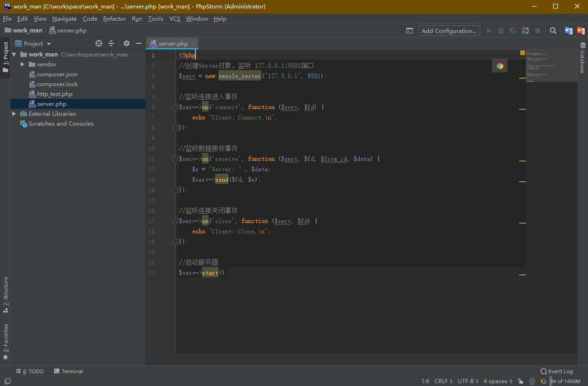Click the memory indicator 84 of 1466M
Viewport: 588px width, 386px height.
coord(565,381)
